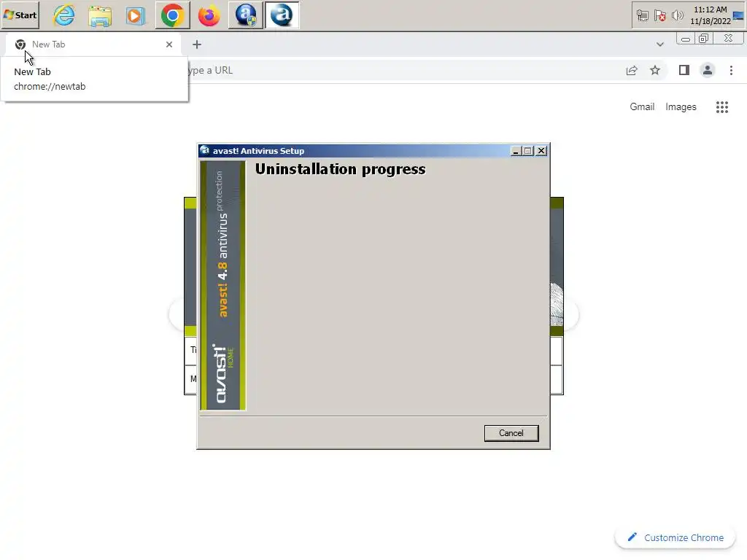Toggle the Chrome side panel

coord(684,71)
